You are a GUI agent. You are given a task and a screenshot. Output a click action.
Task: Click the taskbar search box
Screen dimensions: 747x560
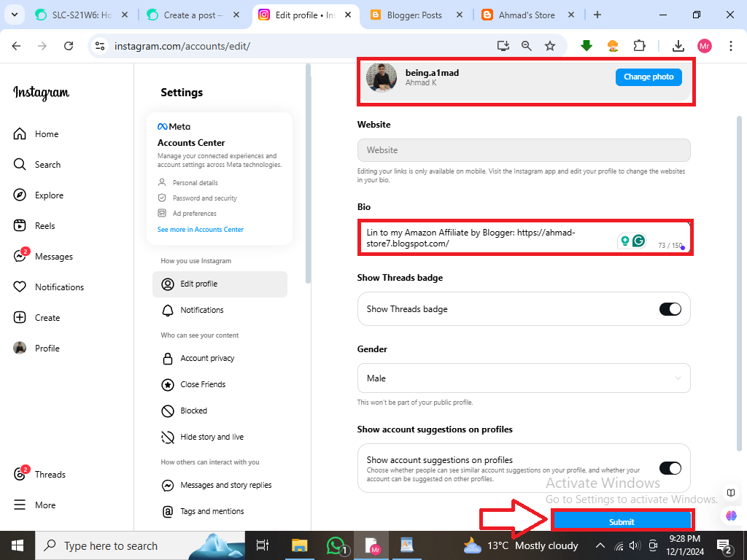pyautogui.click(x=140, y=545)
